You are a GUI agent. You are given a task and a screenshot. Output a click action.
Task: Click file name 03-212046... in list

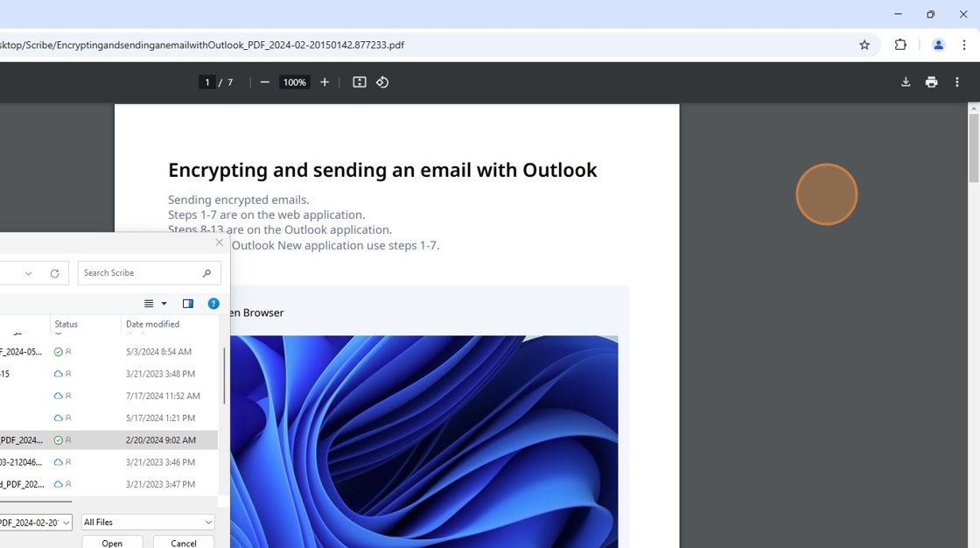pos(21,462)
